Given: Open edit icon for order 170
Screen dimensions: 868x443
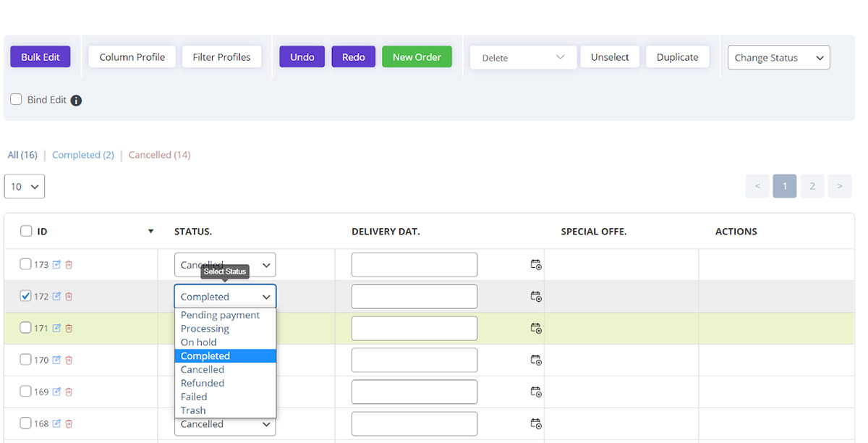Looking at the screenshot, I should (56, 360).
